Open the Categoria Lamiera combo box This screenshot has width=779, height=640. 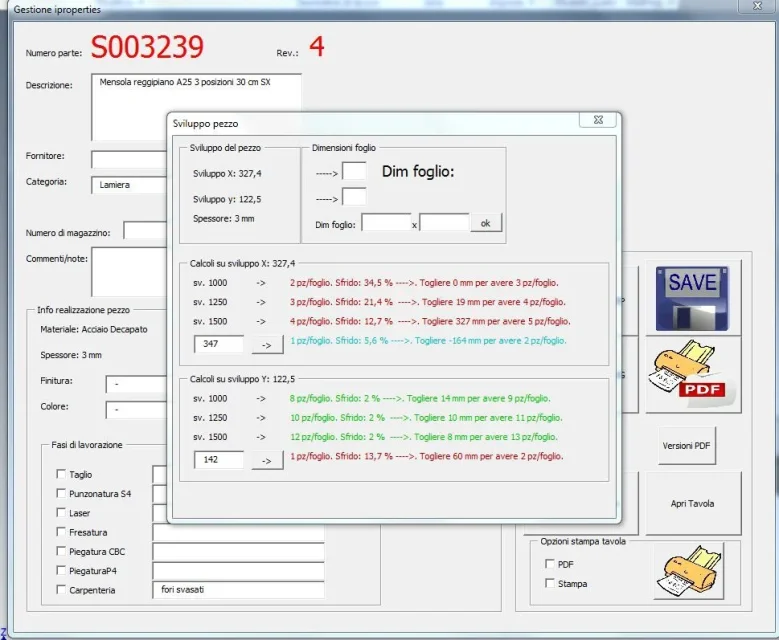click(129, 185)
